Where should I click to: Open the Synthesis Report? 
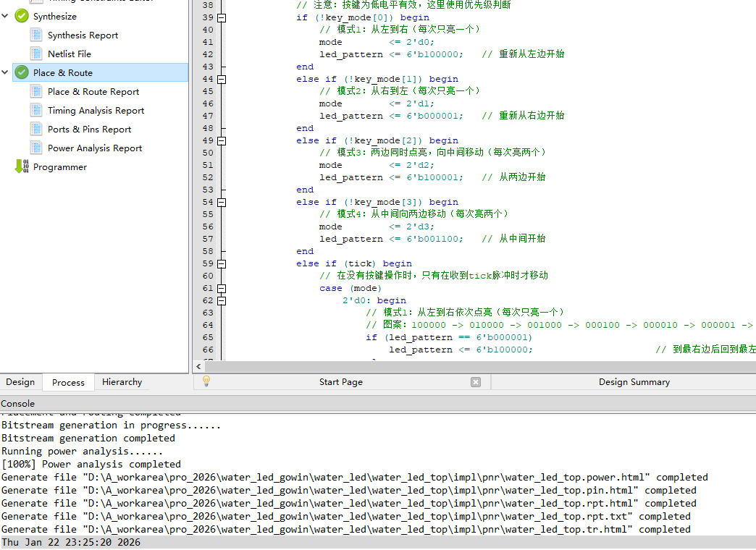(x=83, y=35)
